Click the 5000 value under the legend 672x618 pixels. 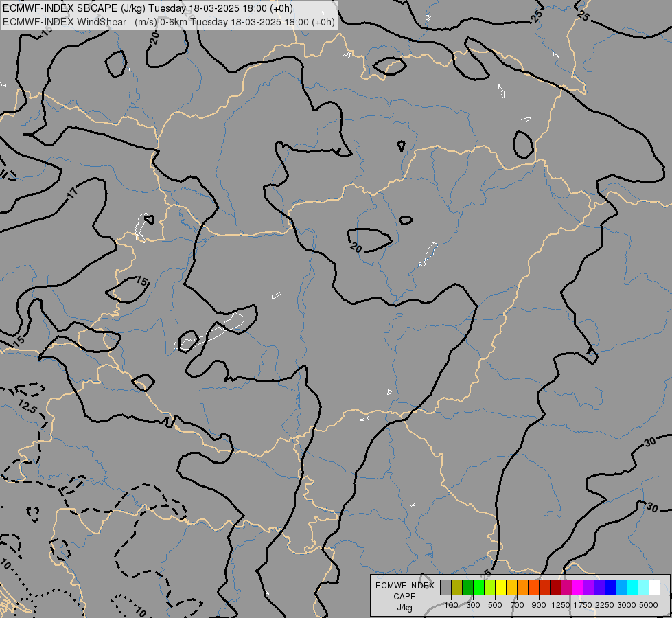pos(649,605)
